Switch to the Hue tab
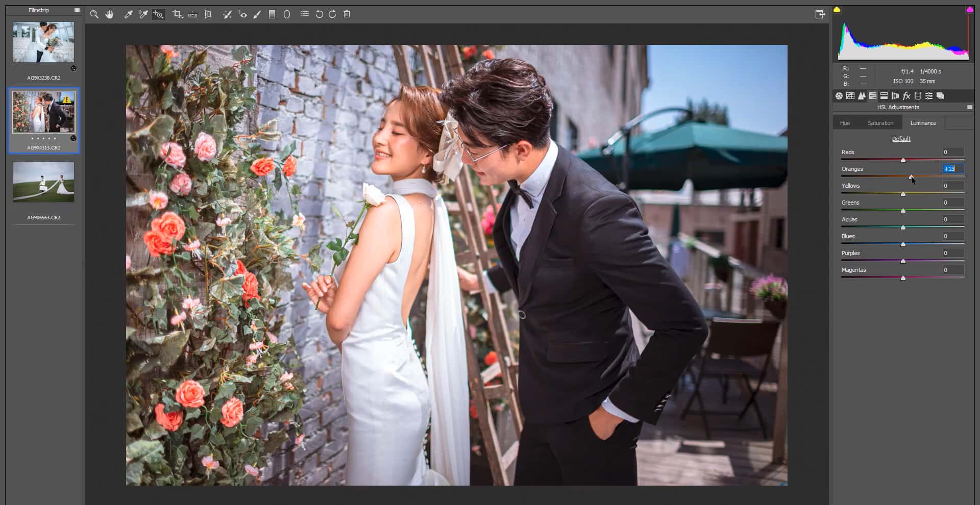This screenshot has height=505, width=980. tap(845, 122)
